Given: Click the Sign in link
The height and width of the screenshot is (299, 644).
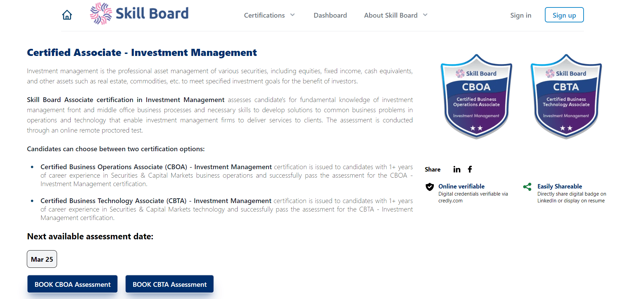Looking at the screenshot, I should click(x=521, y=15).
